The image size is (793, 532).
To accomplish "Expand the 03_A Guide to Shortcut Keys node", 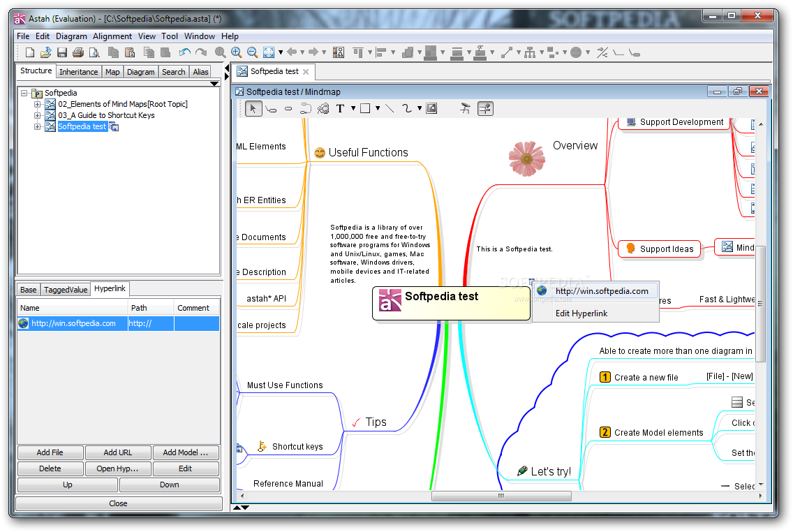I will pos(38,115).
